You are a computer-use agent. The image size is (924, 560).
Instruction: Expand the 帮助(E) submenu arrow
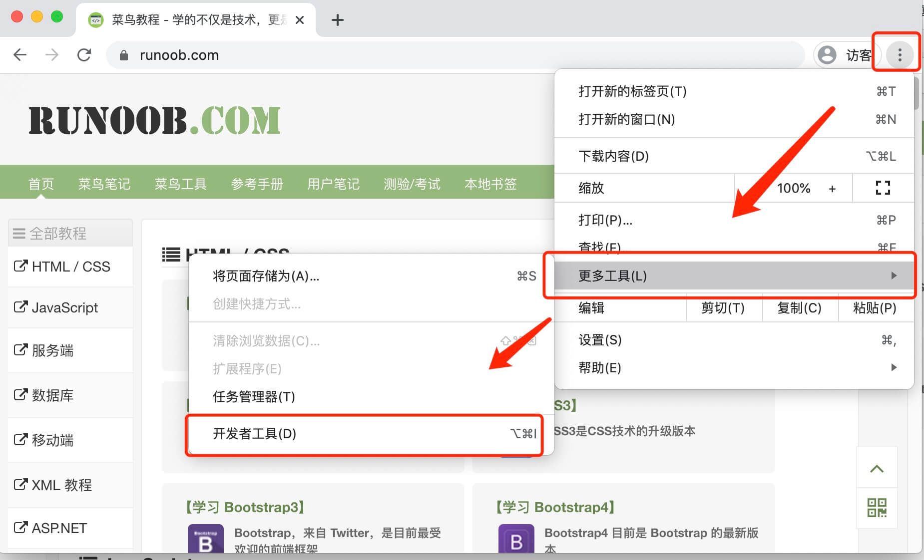point(894,368)
